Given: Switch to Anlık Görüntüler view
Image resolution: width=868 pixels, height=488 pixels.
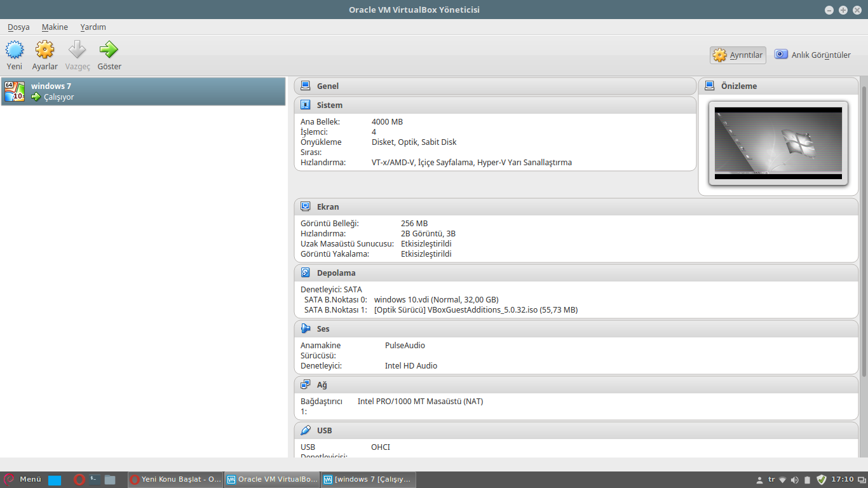Looking at the screenshot, I should click(813, 55).
